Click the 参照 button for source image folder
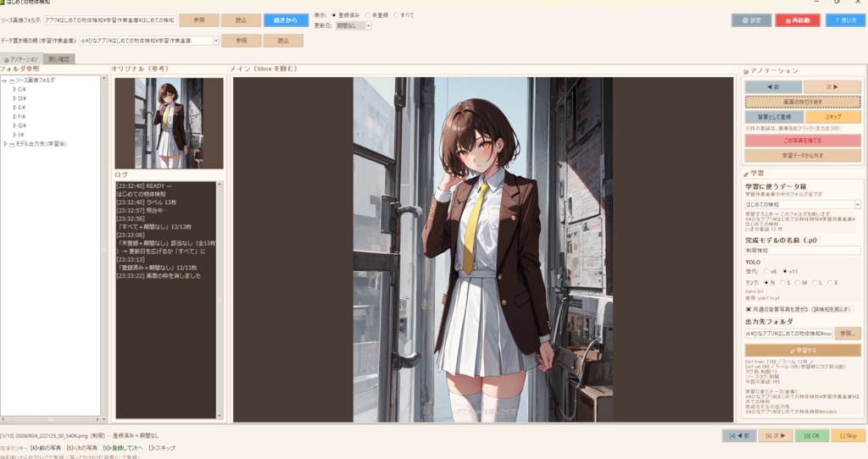Viewport: 868px width, 459px height. point(198,20)
